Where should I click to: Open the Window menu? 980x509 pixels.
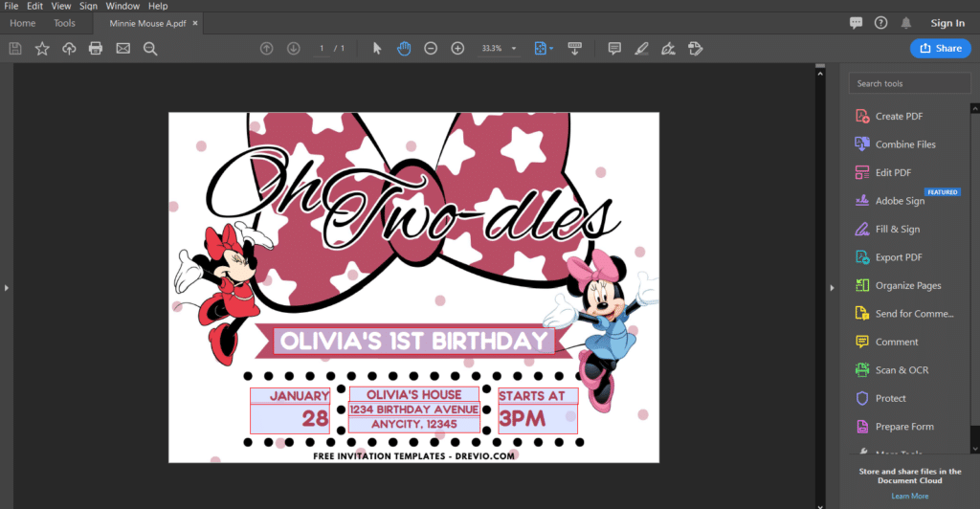point(122,6)
